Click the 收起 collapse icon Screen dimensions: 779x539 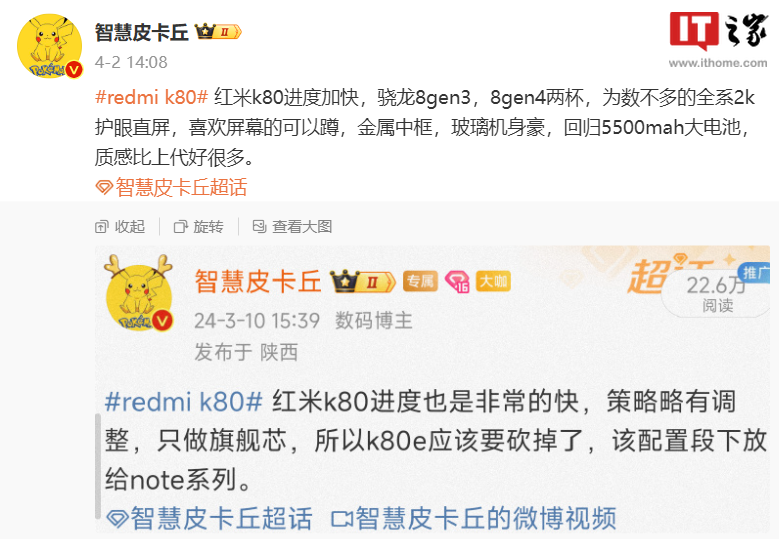[x=101, y=227]
